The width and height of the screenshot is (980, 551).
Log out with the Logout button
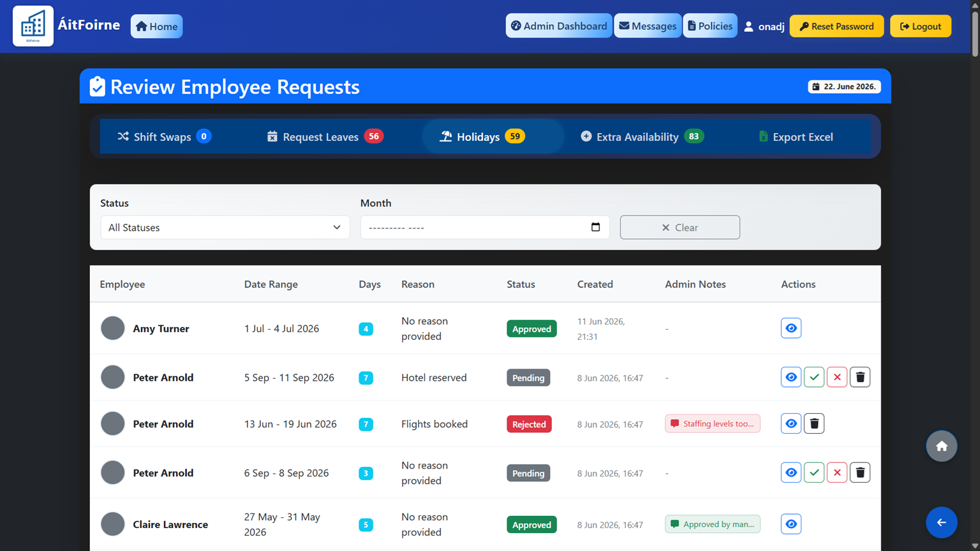pyautogui.click(x=921, y=26)
